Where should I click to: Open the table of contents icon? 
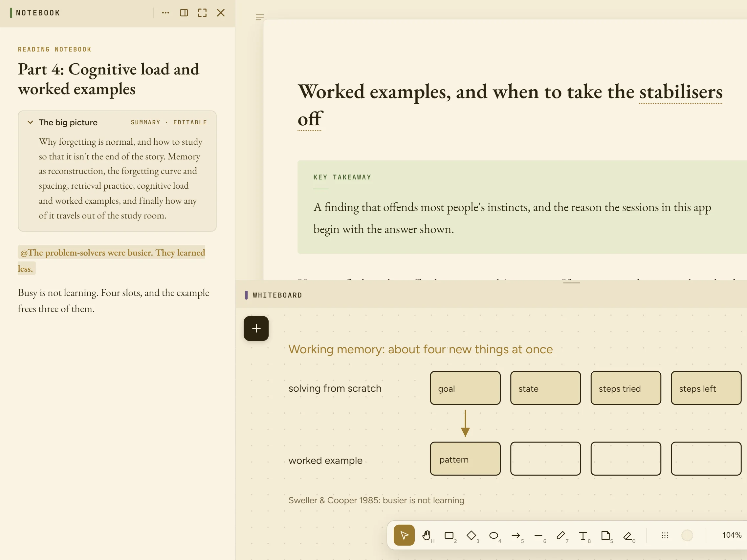259,17
